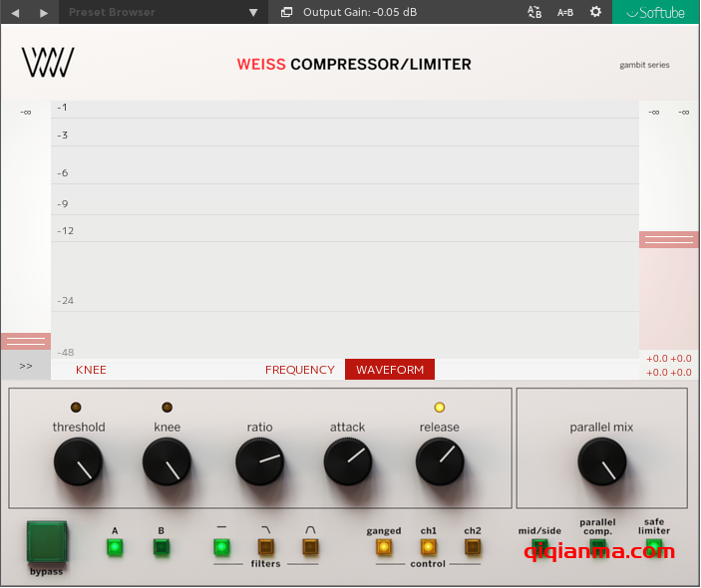The width and height of the screenshot is (701, 588).
Task: Open the settings gear icon
Action: (595, 12)
